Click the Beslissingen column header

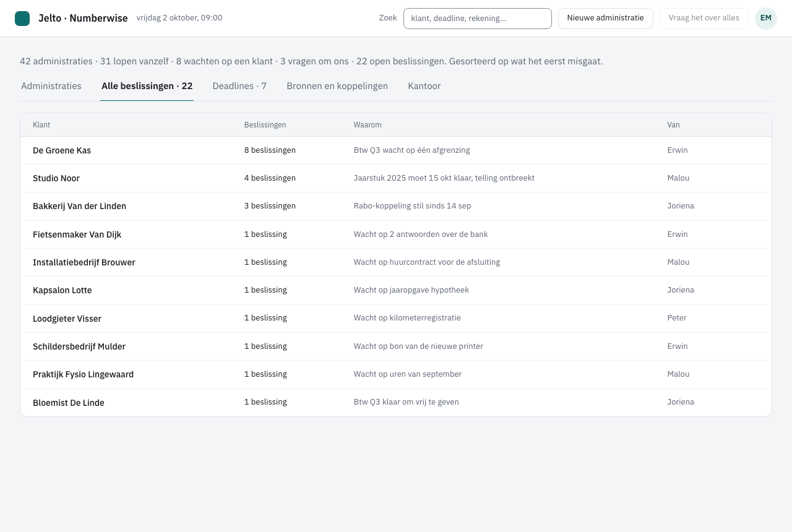pos(265,125)
